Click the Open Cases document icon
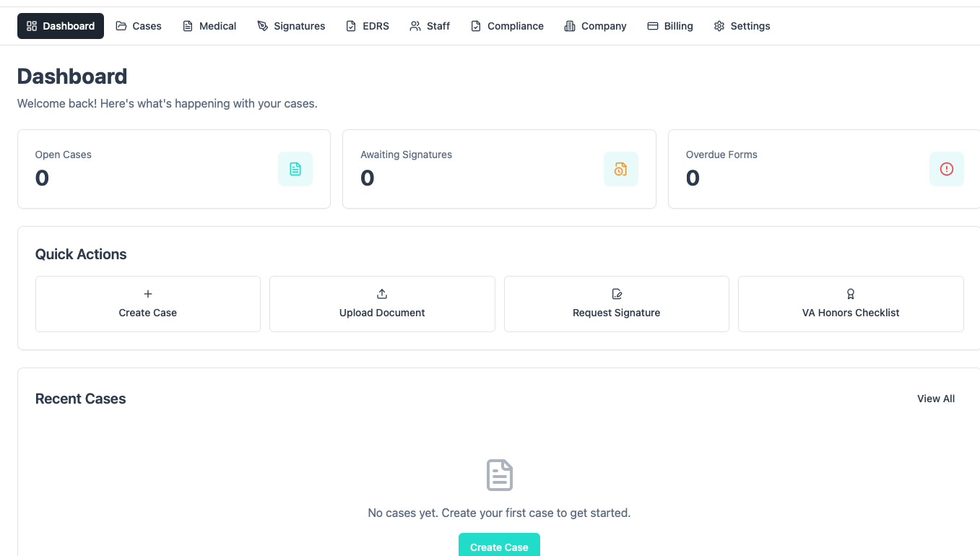This screenshot has height=556, width=980. pos(295,168)
